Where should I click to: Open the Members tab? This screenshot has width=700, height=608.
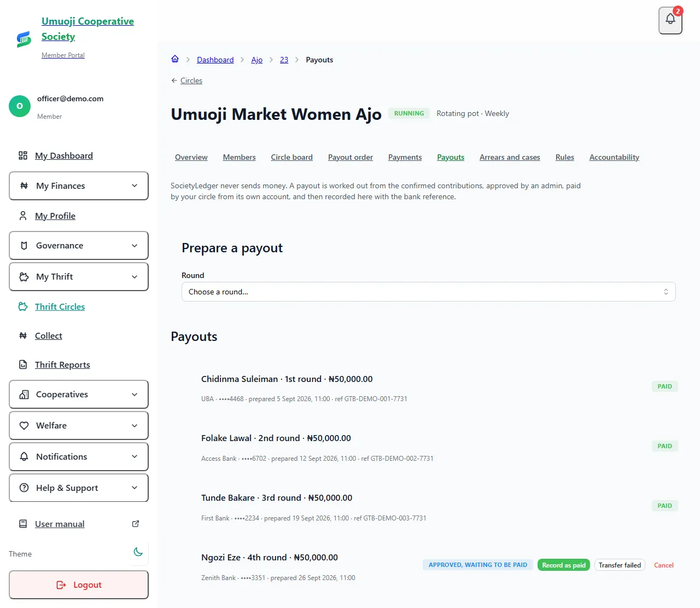(239, 157)
